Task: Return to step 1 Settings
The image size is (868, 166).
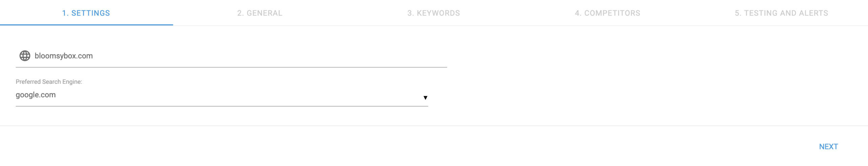Action: 86,13
